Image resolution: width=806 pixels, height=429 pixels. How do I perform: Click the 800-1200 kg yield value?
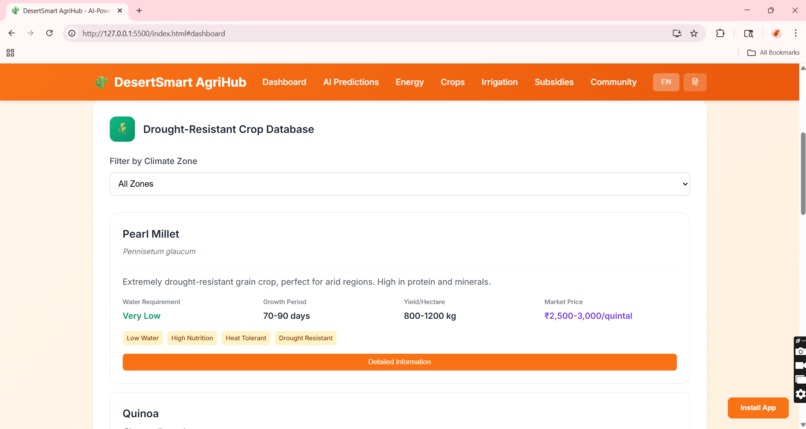click(430, 316)
